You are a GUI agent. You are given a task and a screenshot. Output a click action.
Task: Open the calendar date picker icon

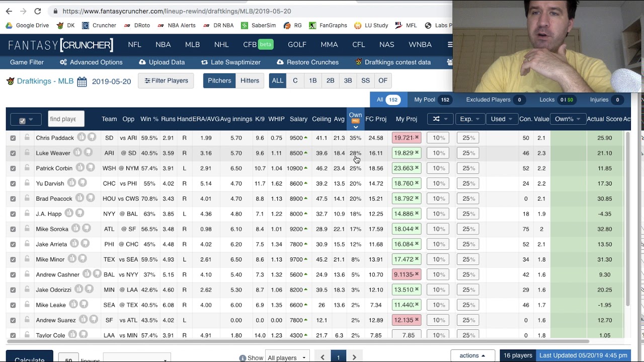[82, 81]
